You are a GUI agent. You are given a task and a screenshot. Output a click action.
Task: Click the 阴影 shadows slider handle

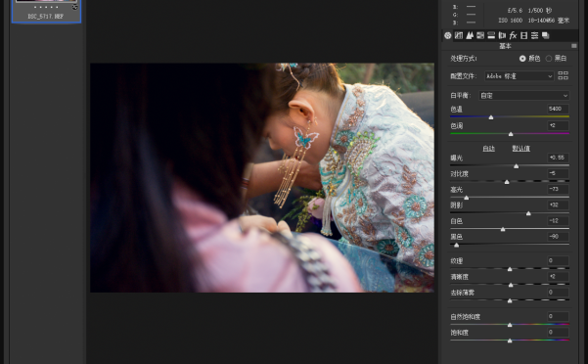[x=528, y=213]
